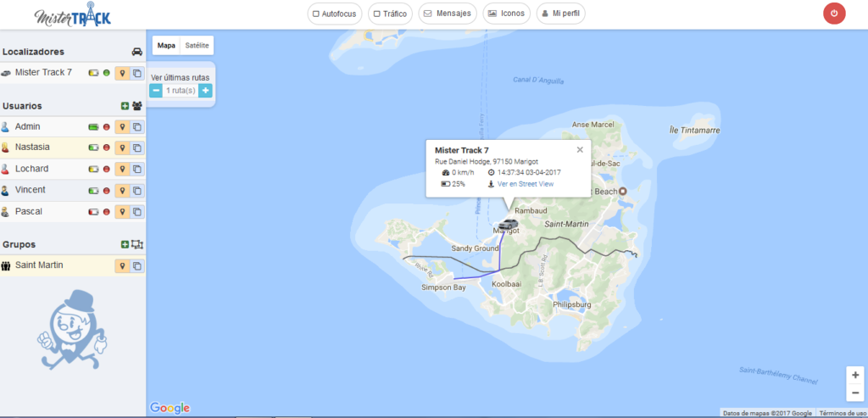Click the MisterTrack logo
868x418 pixels.
pyautogui.click(x=73, y=15)
